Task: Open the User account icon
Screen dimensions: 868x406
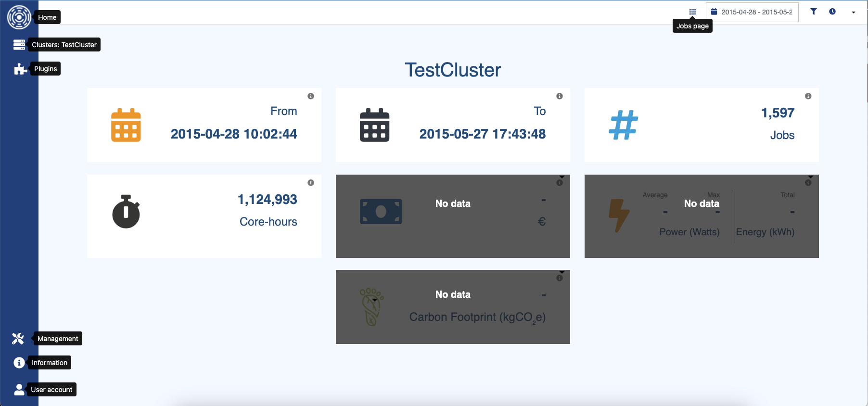Action: pyautogui.click(x=19, y=390)
